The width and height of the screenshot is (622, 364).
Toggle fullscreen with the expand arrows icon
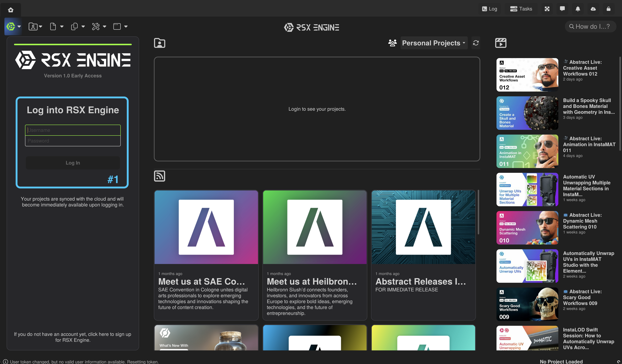point(547,9)
